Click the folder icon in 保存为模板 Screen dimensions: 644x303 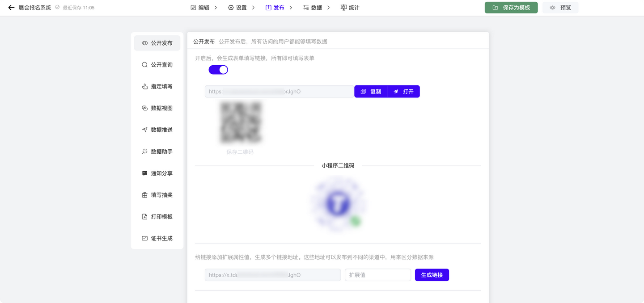pos(495,8)
